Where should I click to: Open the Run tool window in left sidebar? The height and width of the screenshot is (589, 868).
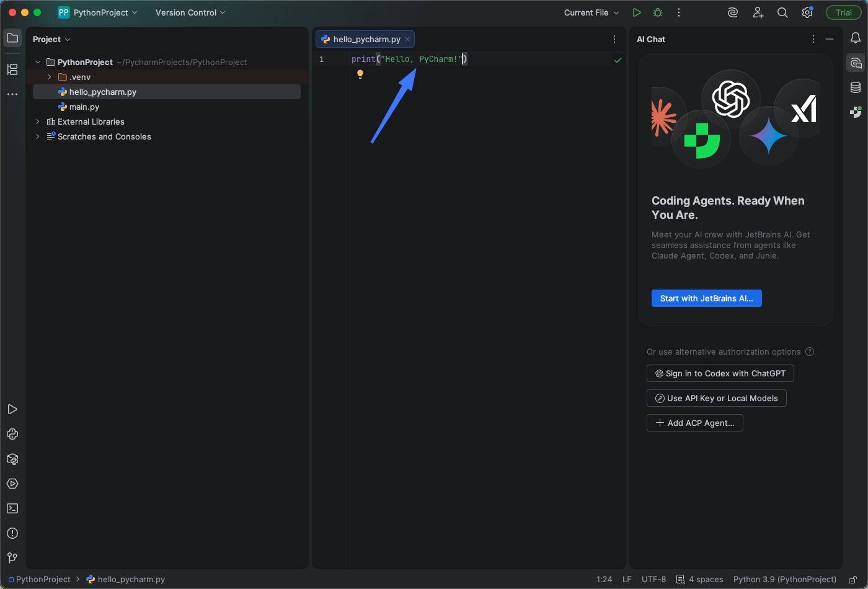click(12, 409)
